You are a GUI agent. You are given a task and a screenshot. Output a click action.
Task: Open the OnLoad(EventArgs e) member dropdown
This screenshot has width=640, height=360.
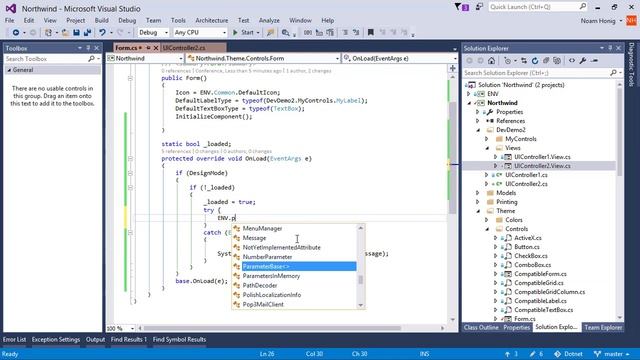(455, 59)
